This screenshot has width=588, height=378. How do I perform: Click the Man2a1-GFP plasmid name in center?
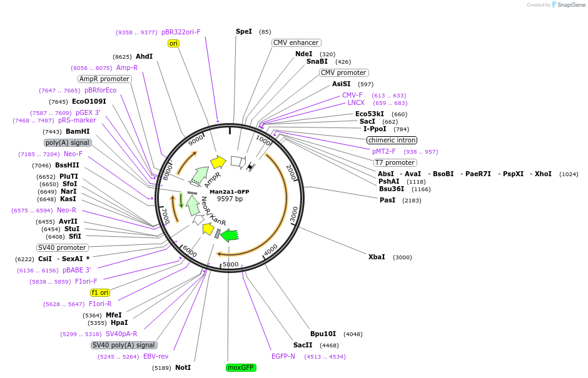229,192
